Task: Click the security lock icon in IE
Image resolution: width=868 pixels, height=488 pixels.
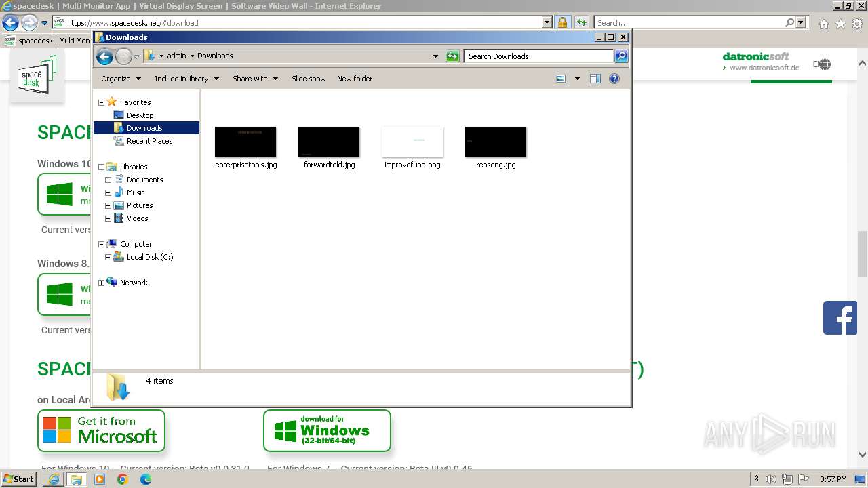Action: coord(562,22)
